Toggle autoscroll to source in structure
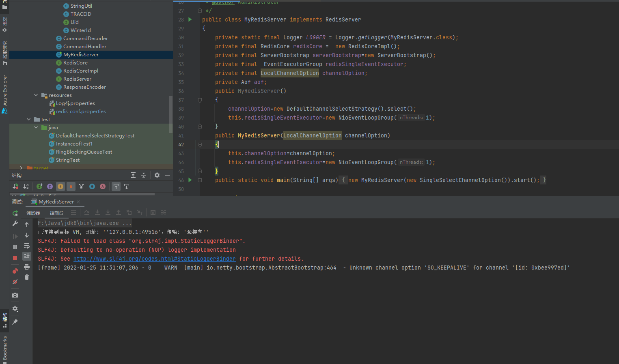Image resolution: width=619 pixels, height=364 pixels. click(116, 186)
